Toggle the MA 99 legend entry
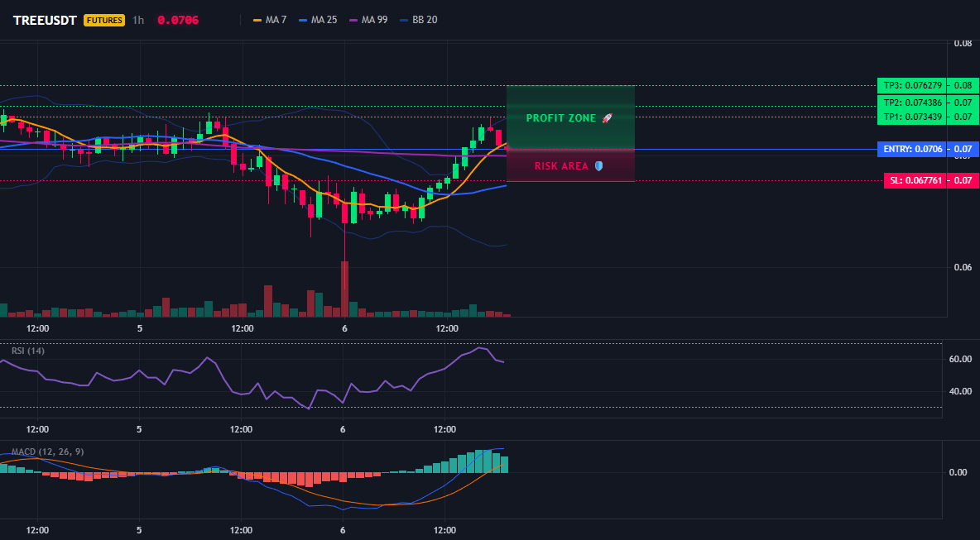Screen dimensions: 980x540 pyautogui.click(x=369, y=20)
